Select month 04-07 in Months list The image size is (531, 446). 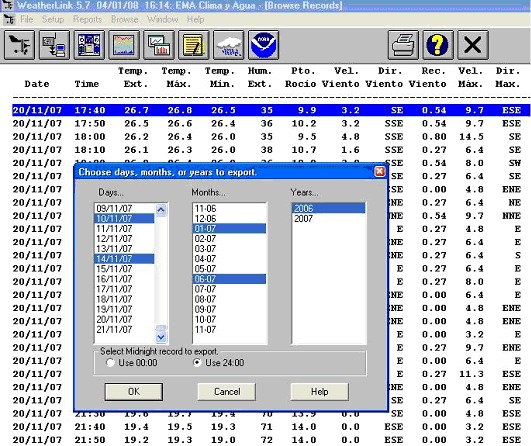point(230,259)
